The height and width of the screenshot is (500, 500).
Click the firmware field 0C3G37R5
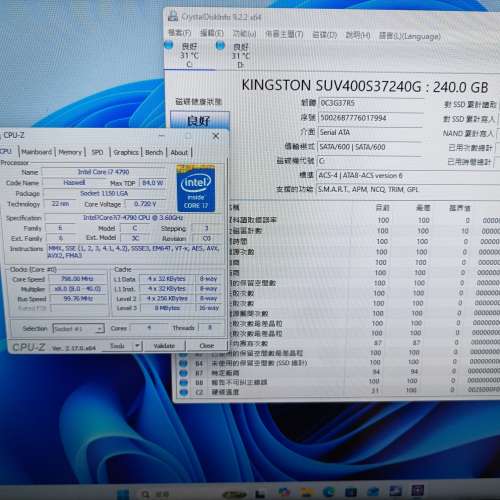click(x=371, y=103)
